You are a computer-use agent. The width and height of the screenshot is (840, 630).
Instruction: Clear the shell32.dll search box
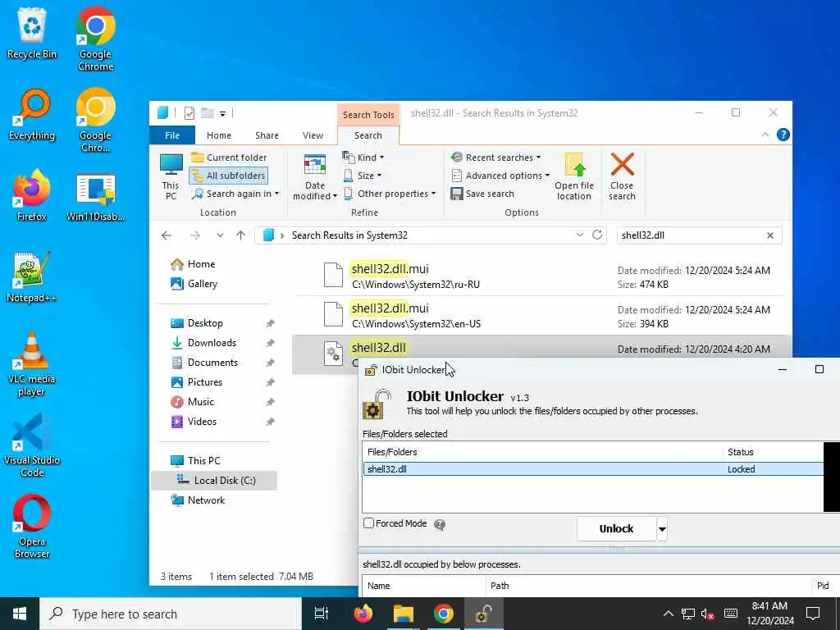(x=770, y=235)
